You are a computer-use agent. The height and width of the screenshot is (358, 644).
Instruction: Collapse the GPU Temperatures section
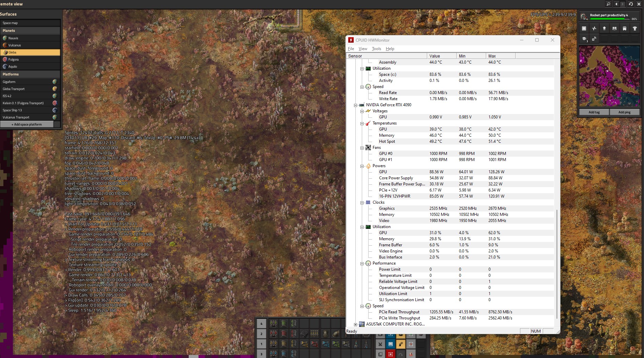362,124
